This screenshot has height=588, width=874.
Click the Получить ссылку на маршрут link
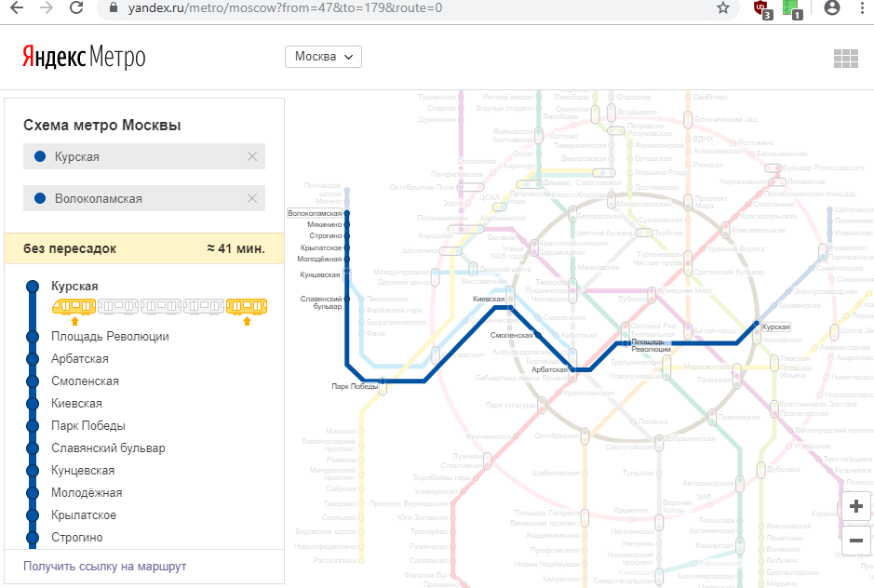[104, 566]
